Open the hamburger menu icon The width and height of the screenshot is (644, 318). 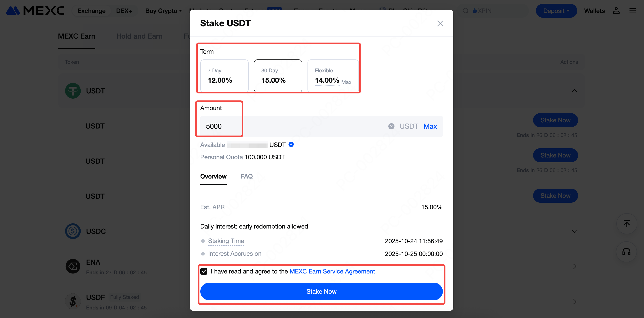[632, 11]
